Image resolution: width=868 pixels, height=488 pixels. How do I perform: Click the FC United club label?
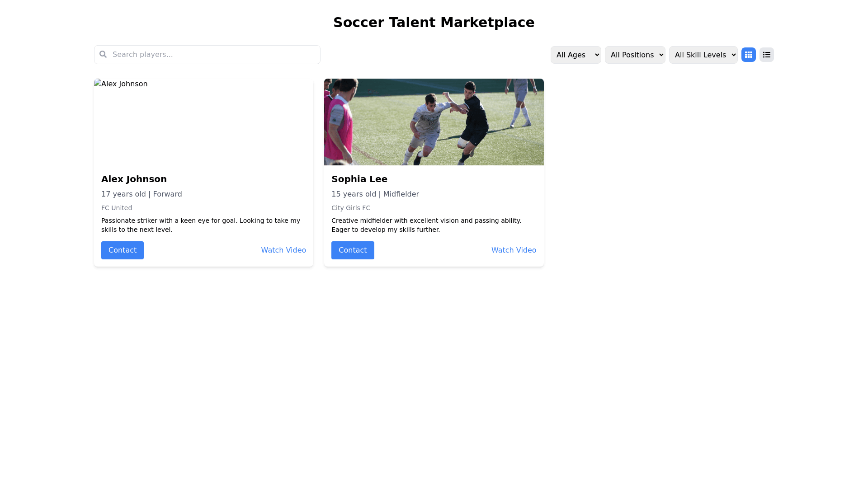(117, 208)
